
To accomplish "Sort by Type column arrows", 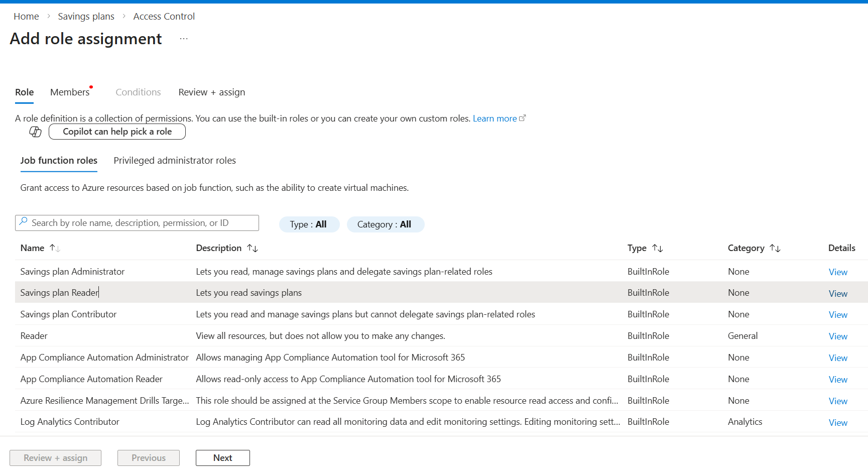I will tap(657, 248).
